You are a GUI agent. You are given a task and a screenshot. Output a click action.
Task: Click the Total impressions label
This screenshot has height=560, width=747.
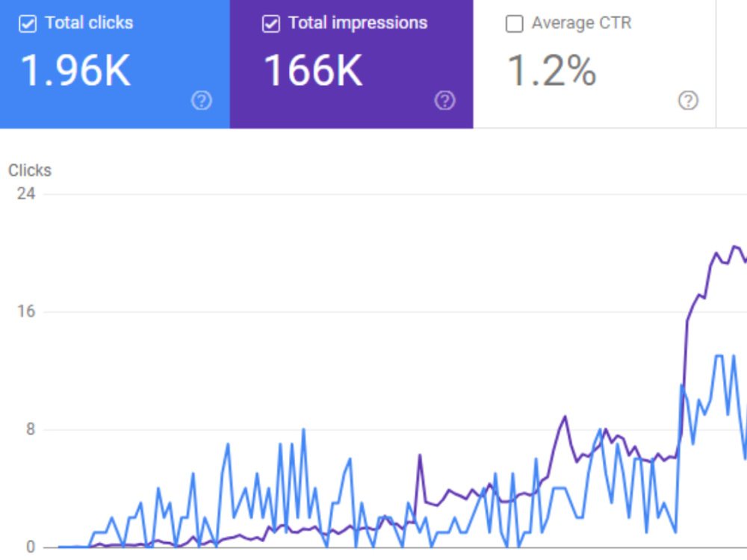point(358,23)
